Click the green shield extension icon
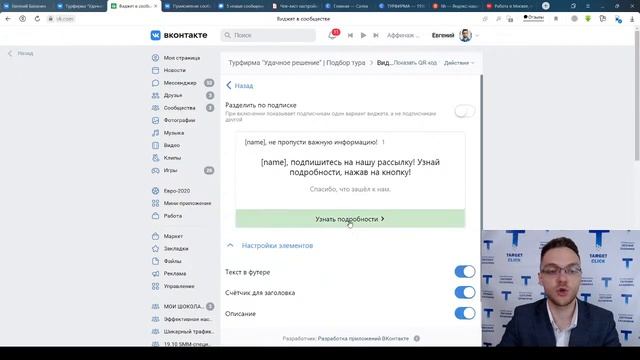Screen dimensions: 640x360 pos(588,19)
